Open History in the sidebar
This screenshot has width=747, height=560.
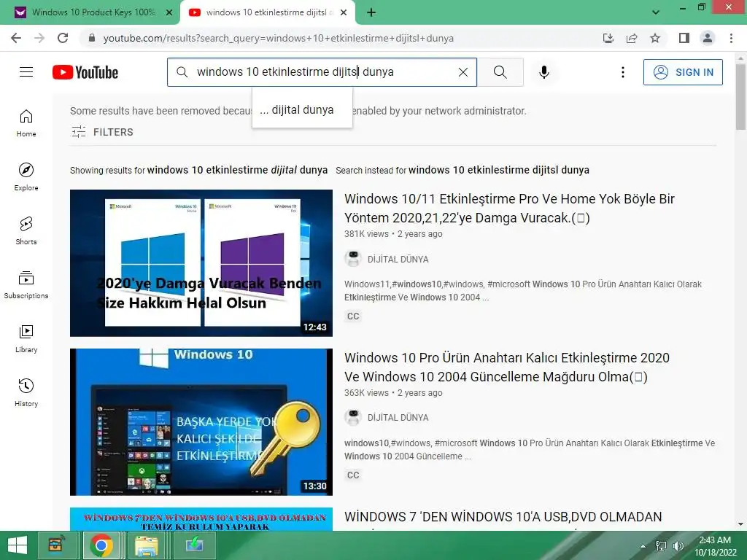coord(26,392)
